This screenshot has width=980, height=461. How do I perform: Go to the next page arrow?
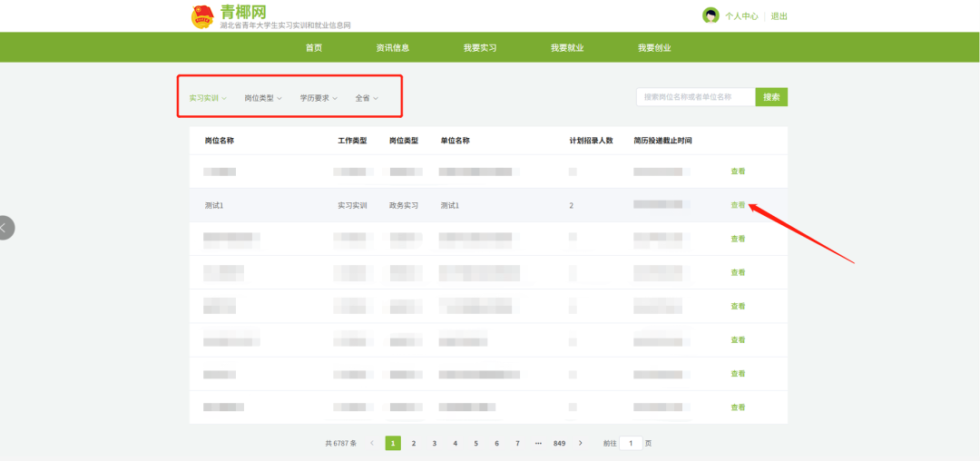[581, 443]
